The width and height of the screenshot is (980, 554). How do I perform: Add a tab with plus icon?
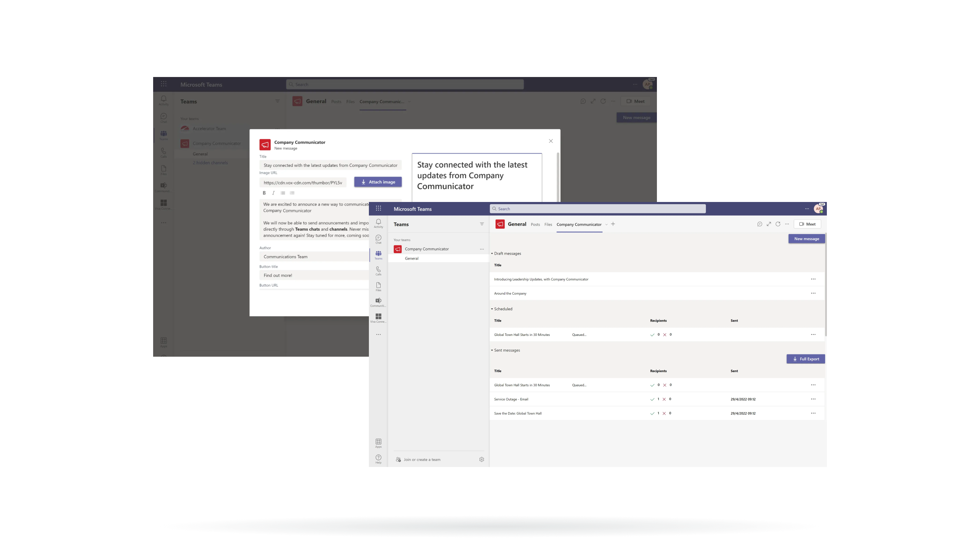613,224
